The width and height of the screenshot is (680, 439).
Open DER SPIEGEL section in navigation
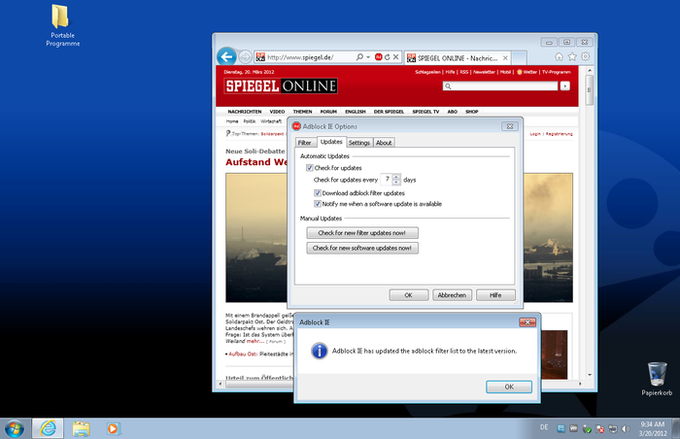pyautogui.click(x=389, y=112)
